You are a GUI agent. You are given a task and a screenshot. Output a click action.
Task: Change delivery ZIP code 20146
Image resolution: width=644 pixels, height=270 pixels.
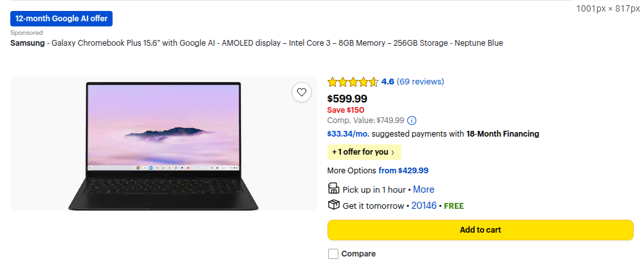click(x=424, y=206)
